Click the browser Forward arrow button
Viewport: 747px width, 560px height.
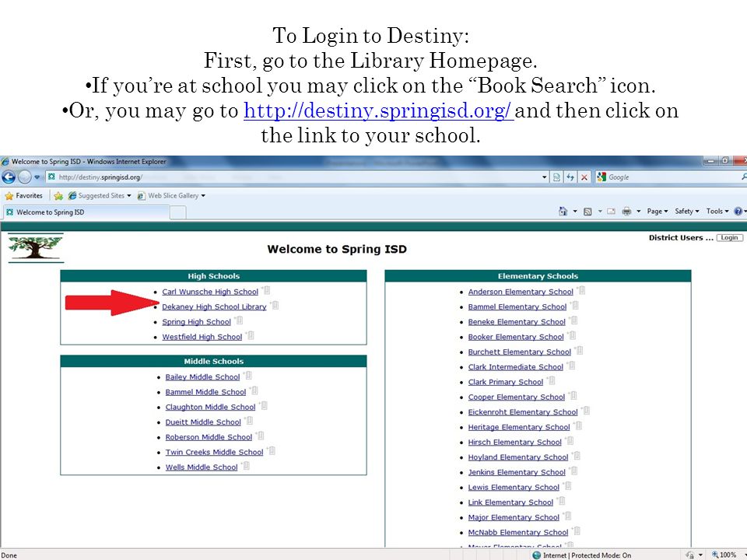25,177
